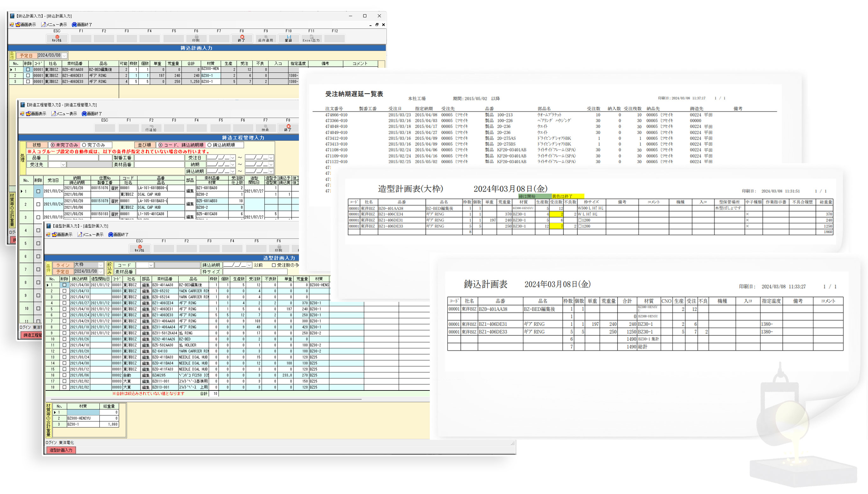Tick 削除 checkbox for BZ0-65232 row in 造型計画入力
This screenshot has height=494, width=868.
[x=65, y=291]
